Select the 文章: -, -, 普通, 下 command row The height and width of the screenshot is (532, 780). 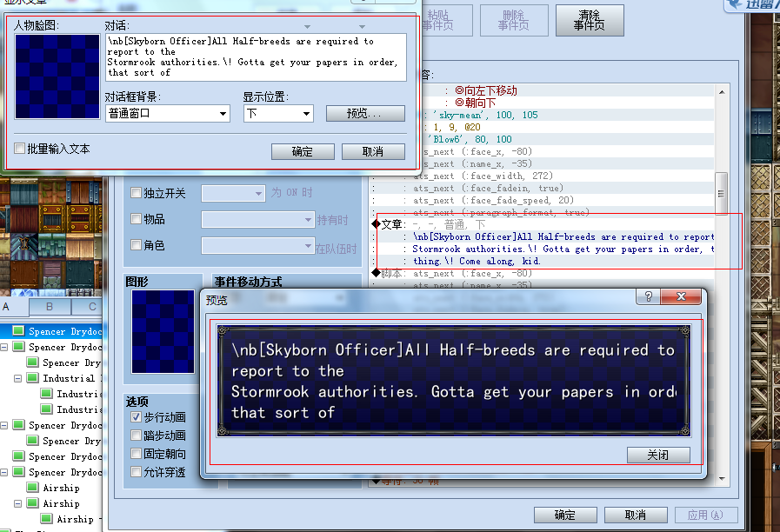543,225
